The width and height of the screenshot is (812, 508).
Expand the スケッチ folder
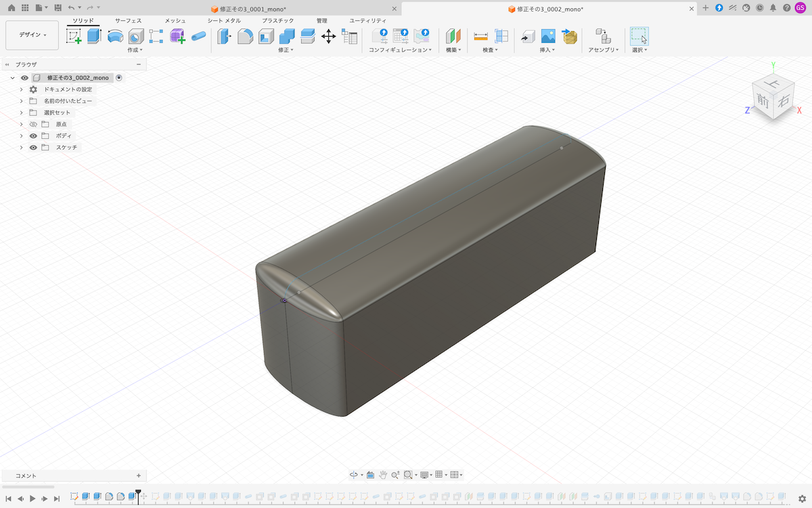coord(21,148)
